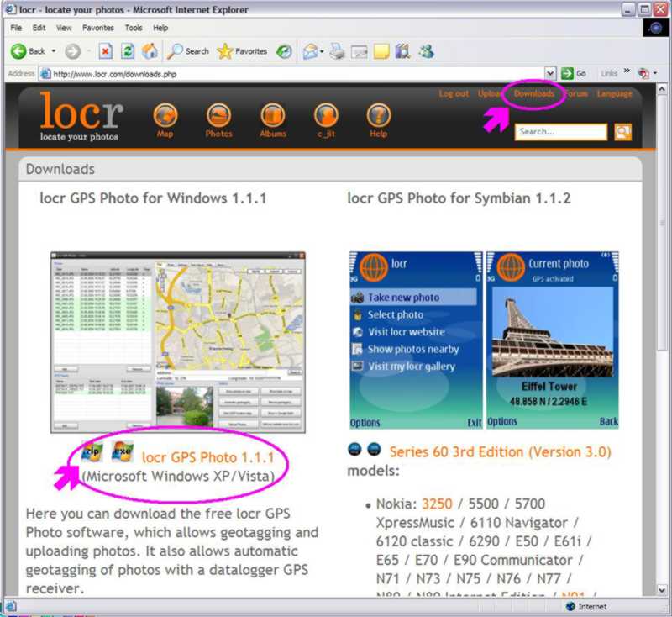Stop loading with the red X icon
The image size is (672, 617).
(x=106, y=51)
